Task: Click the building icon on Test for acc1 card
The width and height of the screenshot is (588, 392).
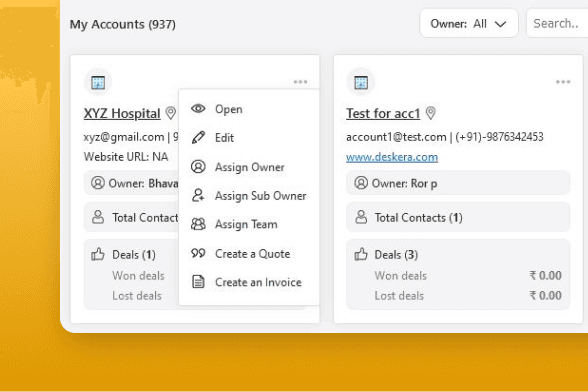Action: tap(361, 82)
